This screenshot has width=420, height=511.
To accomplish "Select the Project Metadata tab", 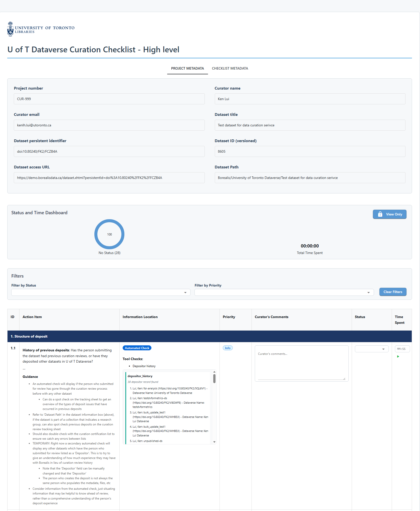I will pos(187,68).
